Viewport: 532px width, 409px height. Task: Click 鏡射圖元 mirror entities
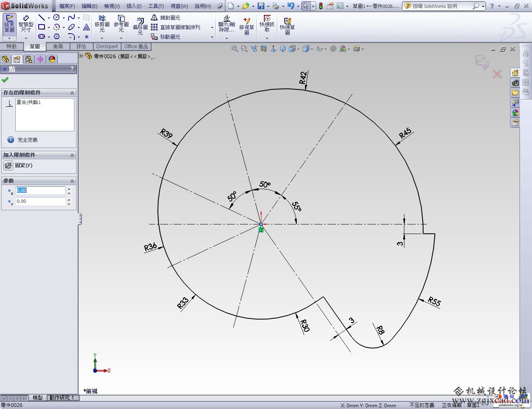[x=165, y=17]
